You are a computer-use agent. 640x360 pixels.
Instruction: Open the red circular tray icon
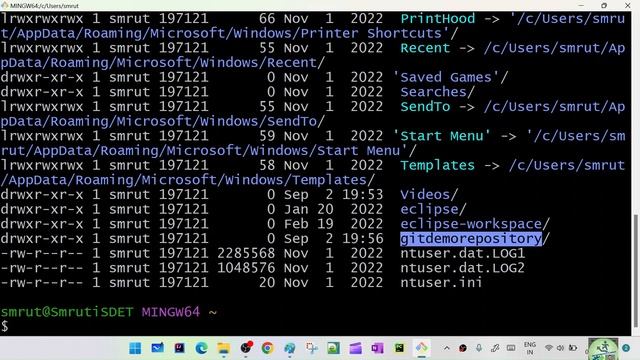(462, 348)
